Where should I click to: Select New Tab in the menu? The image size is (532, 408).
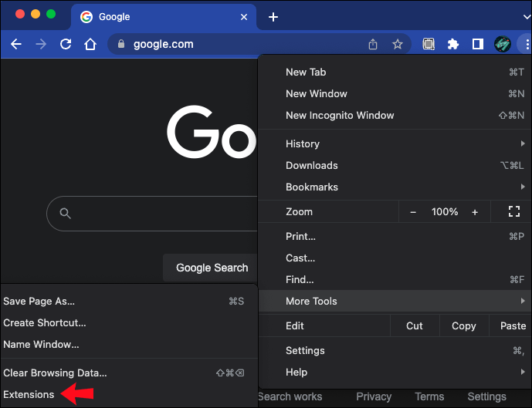coord(395,72)
